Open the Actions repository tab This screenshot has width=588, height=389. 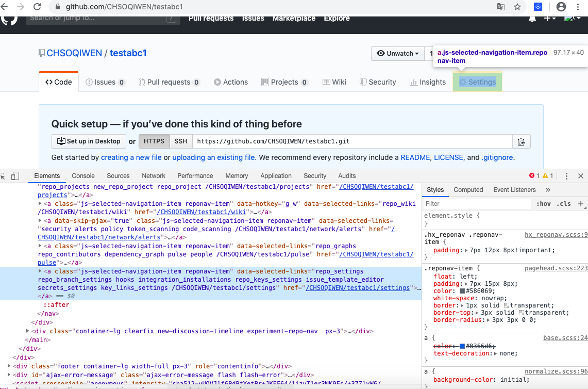click(231, 82)
